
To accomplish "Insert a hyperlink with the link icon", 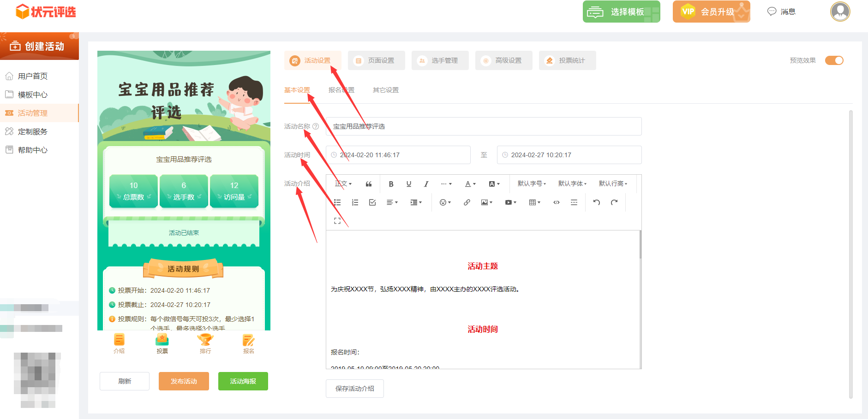I will (467, 202).
